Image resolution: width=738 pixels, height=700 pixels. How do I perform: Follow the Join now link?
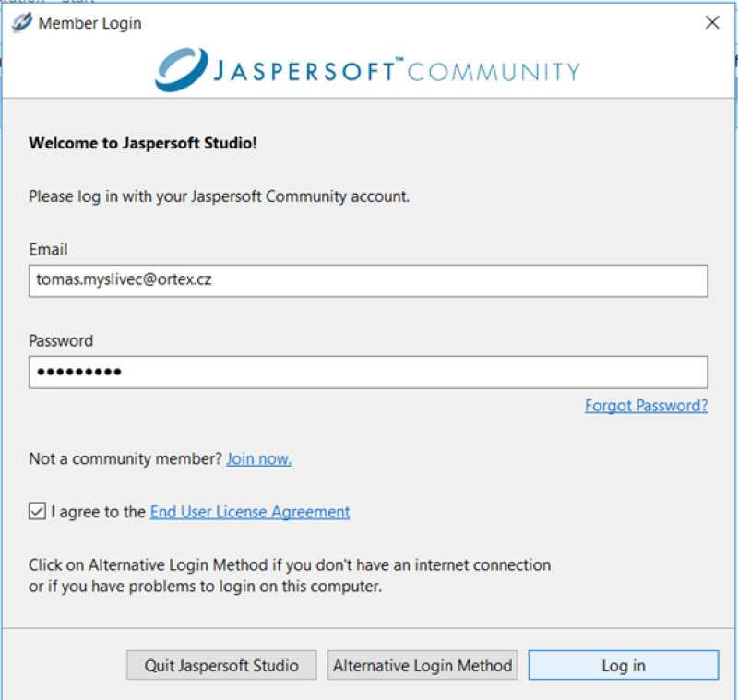(258, 458)
